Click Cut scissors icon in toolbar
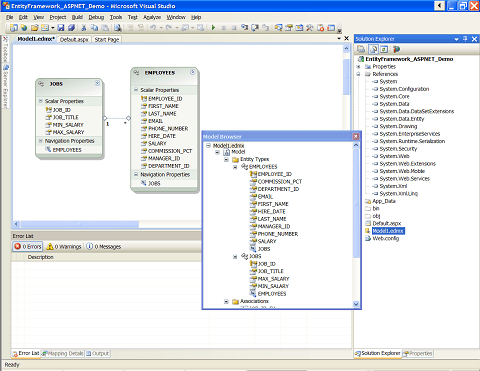The image size is (480, 371). 84,28
